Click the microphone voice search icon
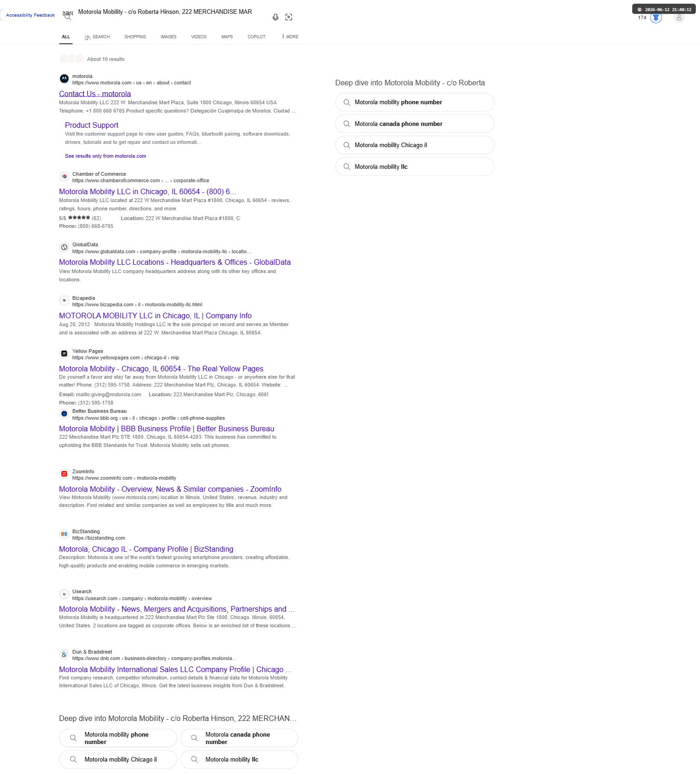700x774 pixels. coord(275,17)
